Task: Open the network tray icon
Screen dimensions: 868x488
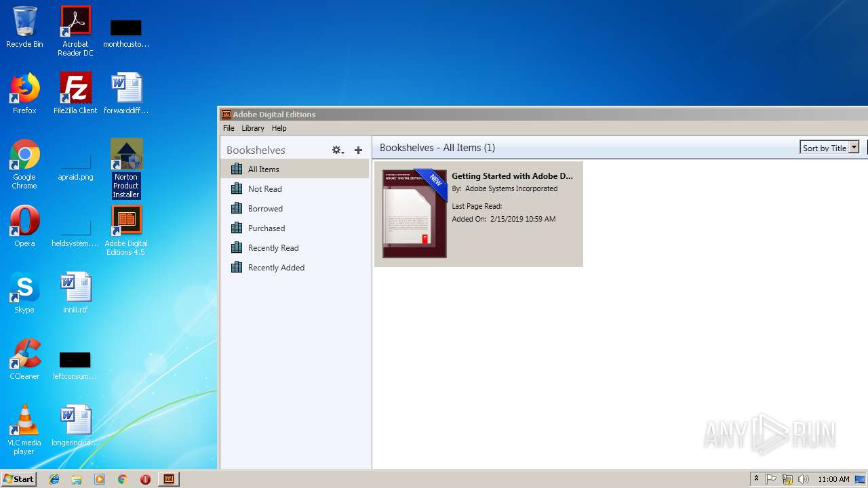Action: coord(787,479)
